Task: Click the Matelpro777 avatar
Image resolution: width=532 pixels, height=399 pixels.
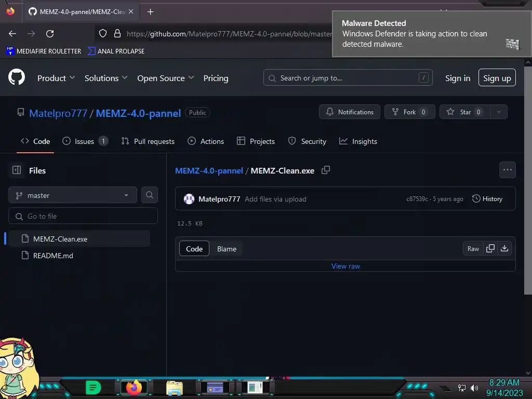Action: click(189, 199)
